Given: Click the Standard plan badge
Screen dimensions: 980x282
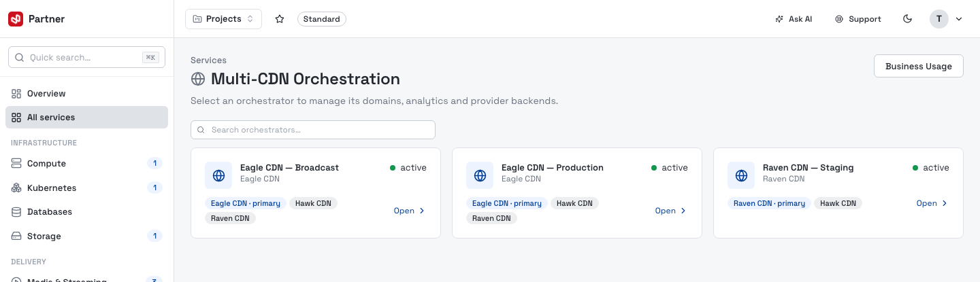Looking at the screenshot, I should point(322,19).
